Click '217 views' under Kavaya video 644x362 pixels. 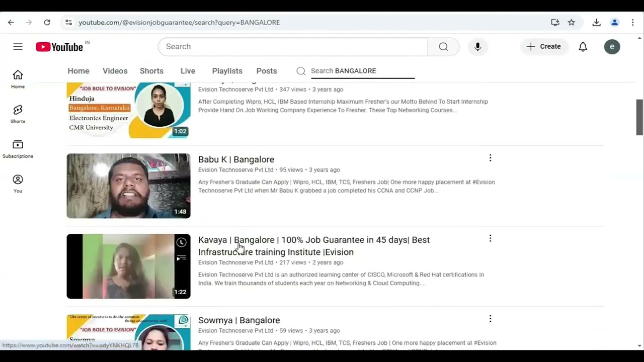(293, 262)
